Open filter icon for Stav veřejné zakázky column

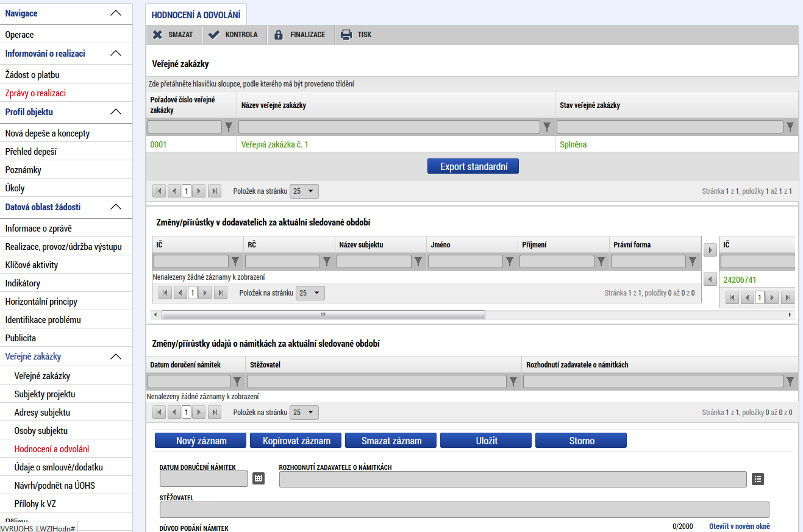click(x=790, y=127)
